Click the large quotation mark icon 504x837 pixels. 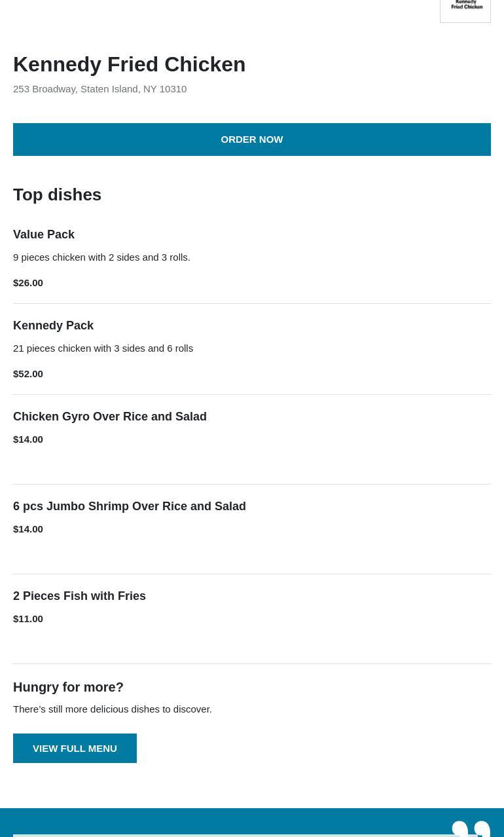(471, 828)
